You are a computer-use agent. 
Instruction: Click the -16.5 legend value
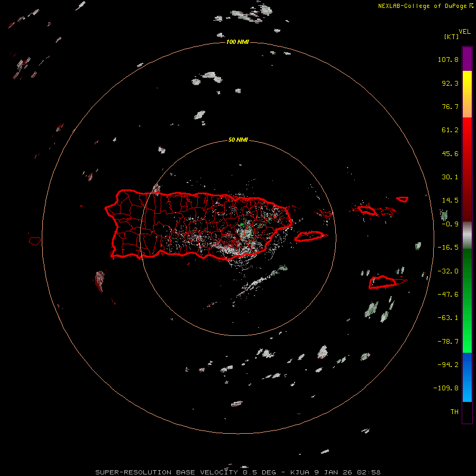click(448, 248)
